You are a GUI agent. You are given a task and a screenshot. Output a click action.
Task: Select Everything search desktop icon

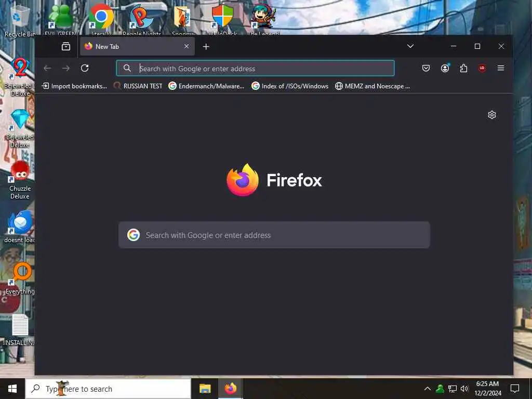pos(20,278)
